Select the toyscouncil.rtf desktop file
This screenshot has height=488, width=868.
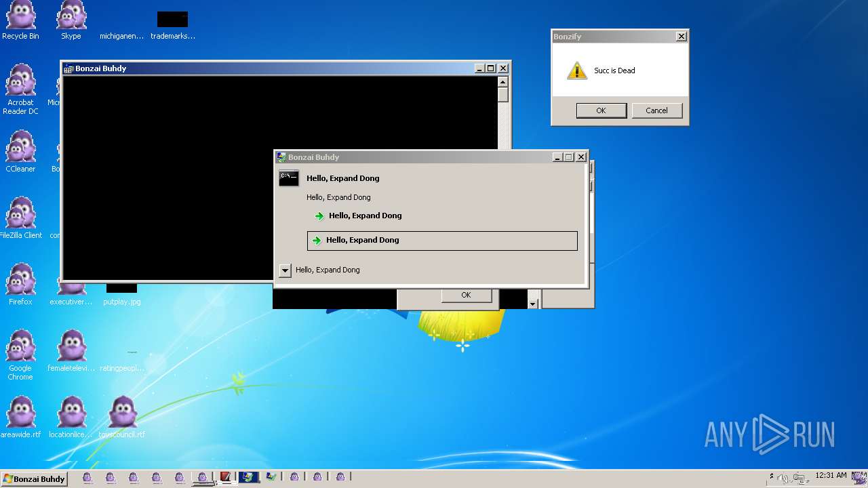click(x=122, y=417)
